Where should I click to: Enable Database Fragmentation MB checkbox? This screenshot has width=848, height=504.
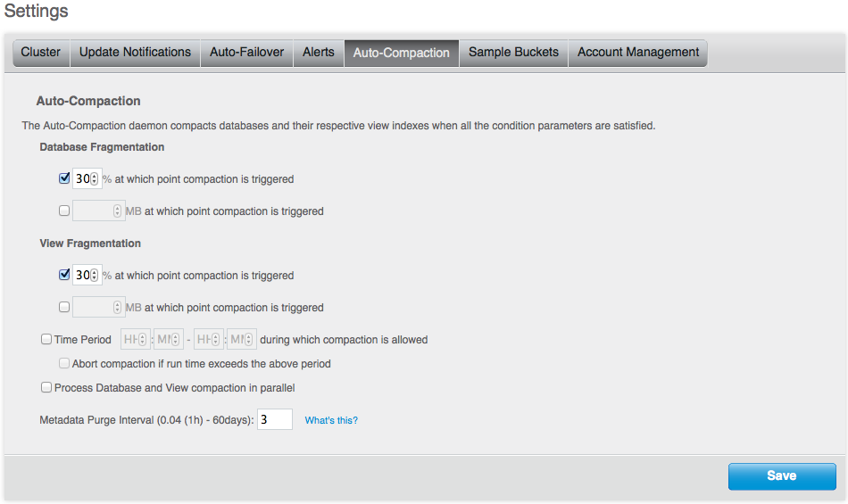click(64, 211)
